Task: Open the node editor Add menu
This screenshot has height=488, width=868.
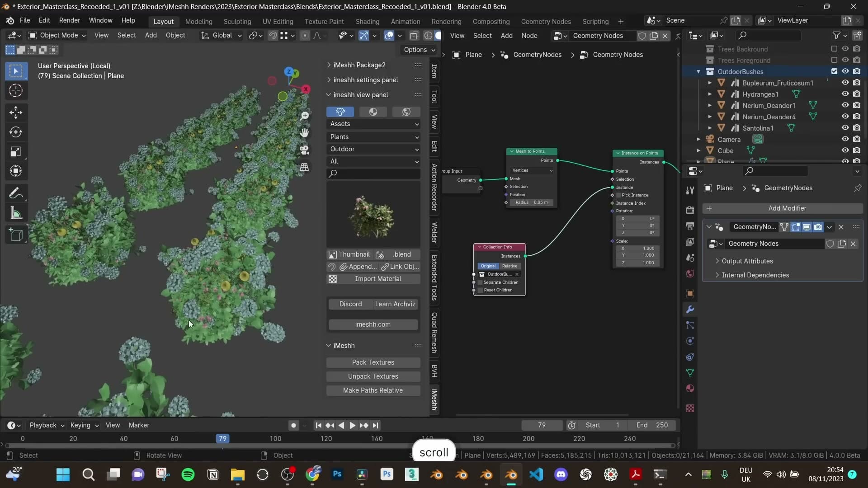Action: (506, 35)
